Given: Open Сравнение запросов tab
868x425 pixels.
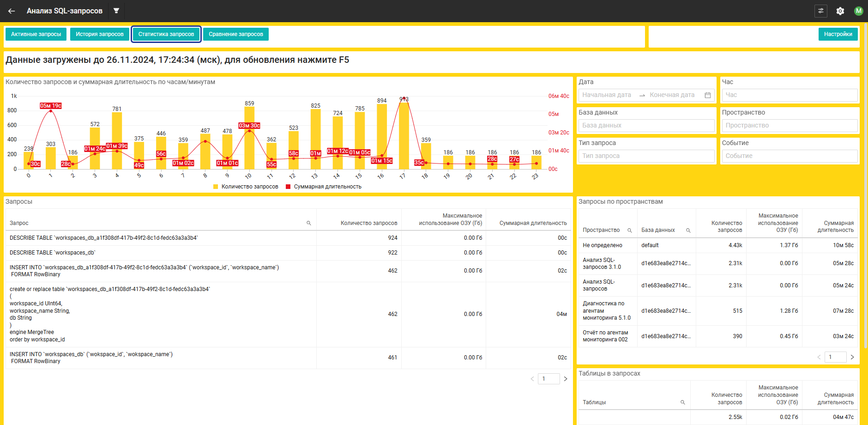Looking at the screenshot, I should pyautogui.click(x=236, y=34).
